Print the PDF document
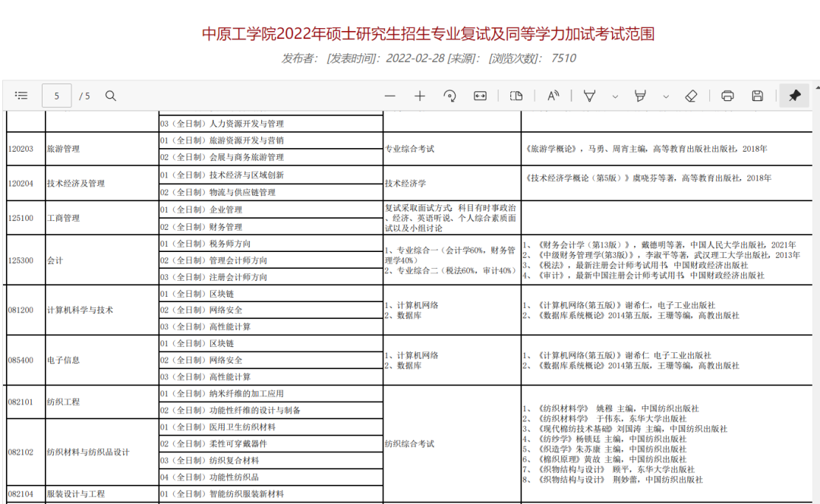820x504 pixels. tap(727, 96)
